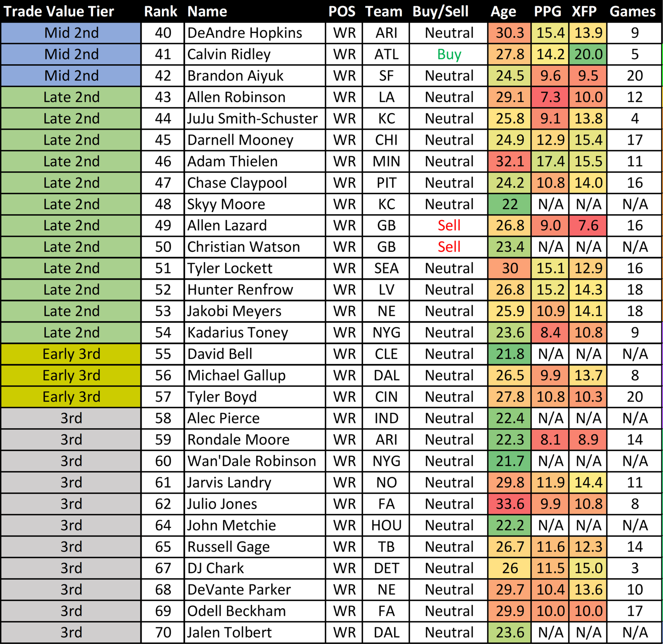Screen dimensions: 663x644
Task: Click the bright green Age cell showing 22
Action: click(x=506, y=204)
